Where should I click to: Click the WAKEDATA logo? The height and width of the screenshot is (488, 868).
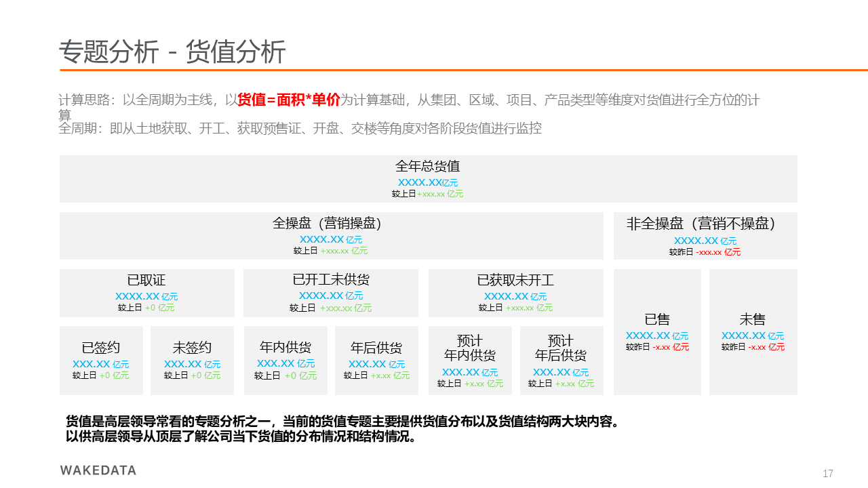(98, 470)
